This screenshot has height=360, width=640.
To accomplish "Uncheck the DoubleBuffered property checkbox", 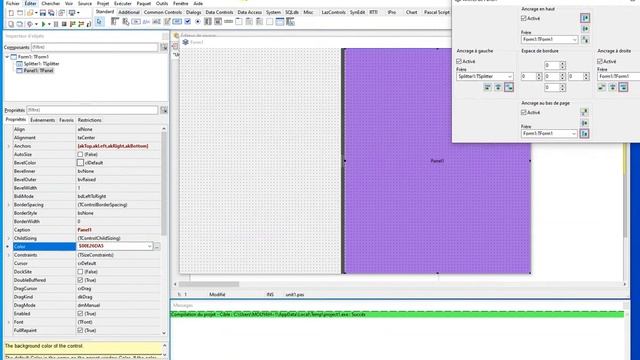I will [80, 280].
